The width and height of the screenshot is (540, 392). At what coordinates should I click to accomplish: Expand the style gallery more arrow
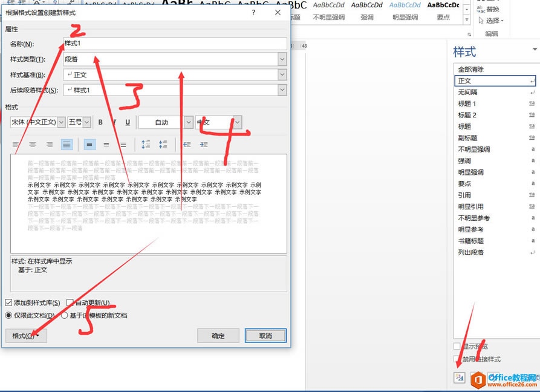tap(467, 20)
